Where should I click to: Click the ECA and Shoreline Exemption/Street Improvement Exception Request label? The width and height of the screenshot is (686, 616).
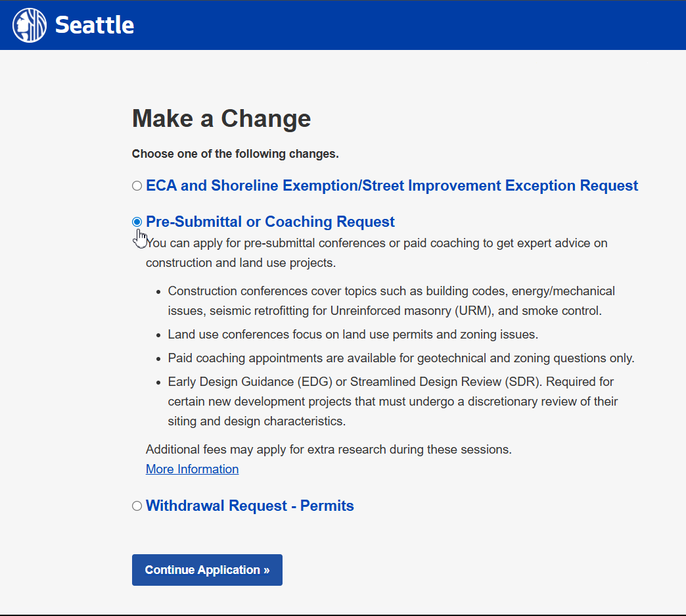click(392, 185)
